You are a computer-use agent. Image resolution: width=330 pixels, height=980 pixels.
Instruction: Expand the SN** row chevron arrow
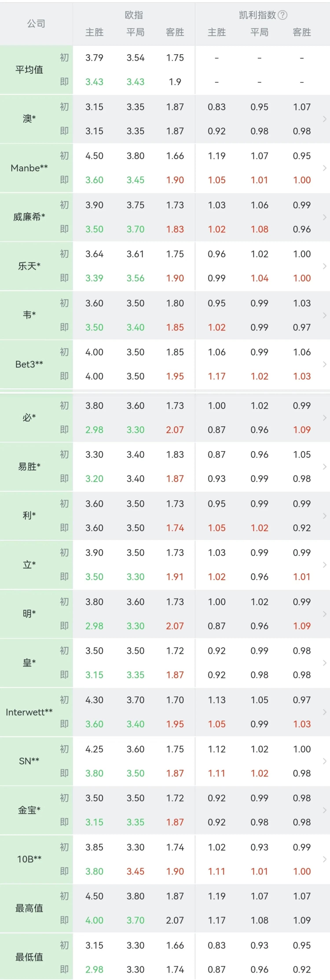pos(324,761)
